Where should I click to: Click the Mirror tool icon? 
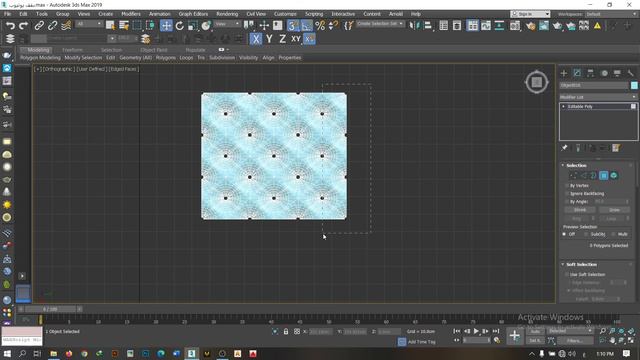(414, 26)
